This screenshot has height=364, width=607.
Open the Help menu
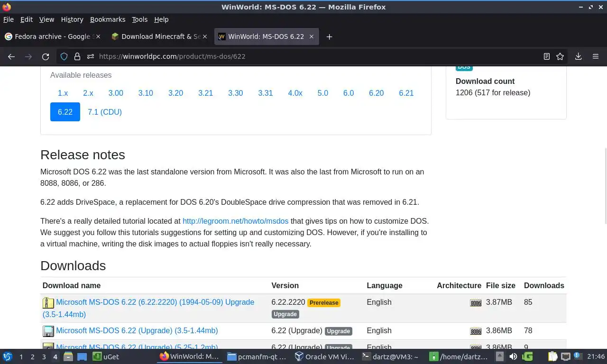(161, 19)
